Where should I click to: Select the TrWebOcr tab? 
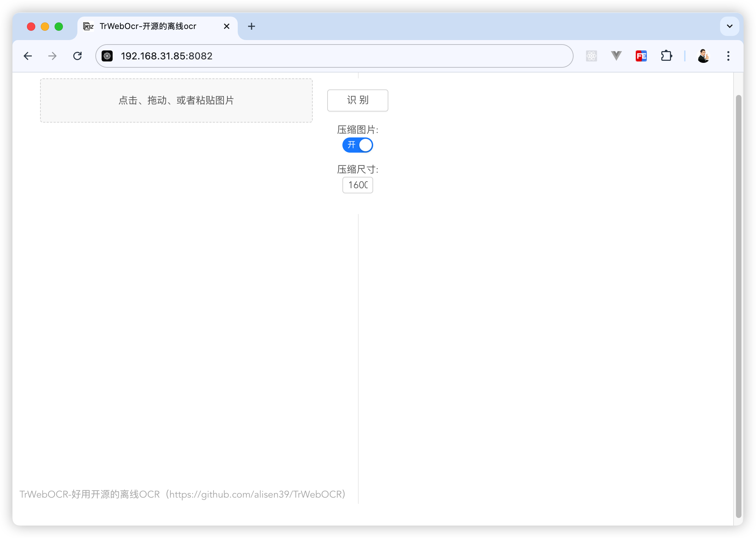click(148, 26)
